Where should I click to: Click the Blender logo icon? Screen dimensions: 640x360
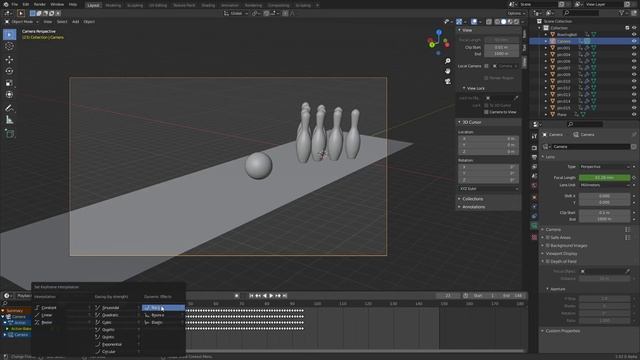coord(6,4)
